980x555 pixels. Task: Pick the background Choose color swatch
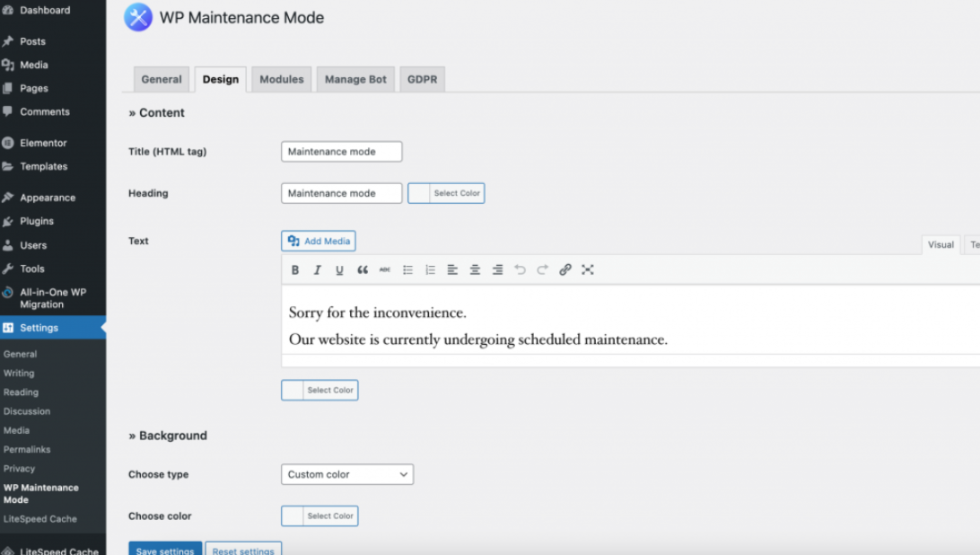pos(319,516)
